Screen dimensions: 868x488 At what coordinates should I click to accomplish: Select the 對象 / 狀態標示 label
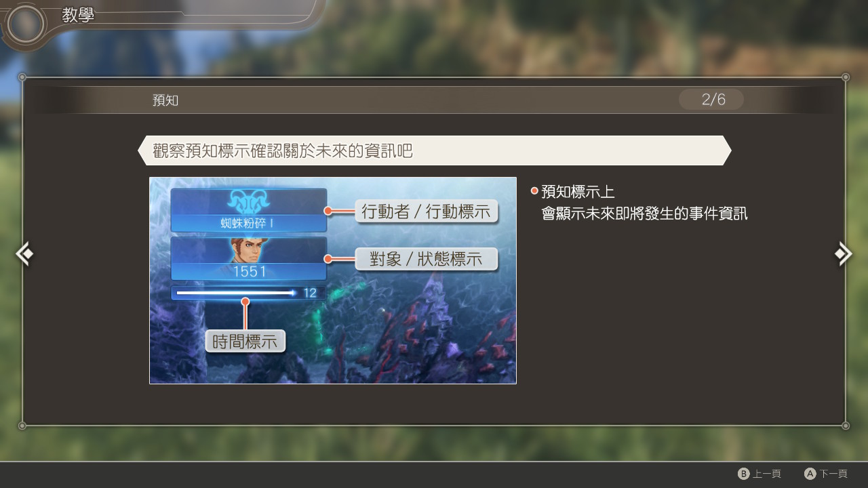(427, 259)
